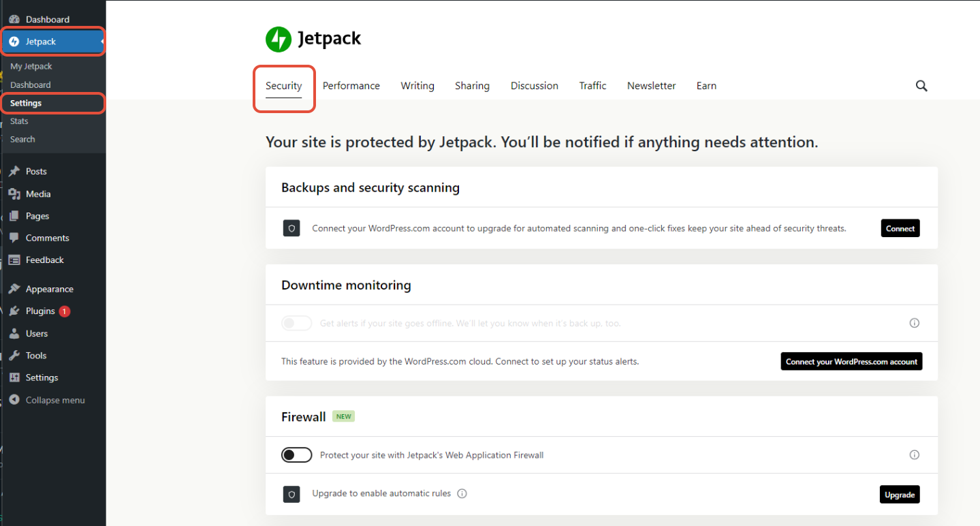Image resolution: width=980 pixels, height=526 pixels.
Task: Click the Media icon in sidebar
Action: pos(14,194)
